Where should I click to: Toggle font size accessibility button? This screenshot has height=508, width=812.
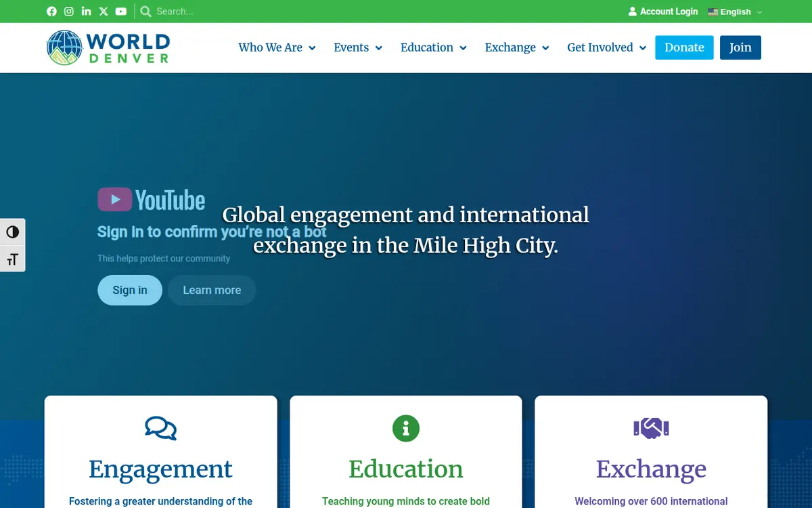[12, 259]
